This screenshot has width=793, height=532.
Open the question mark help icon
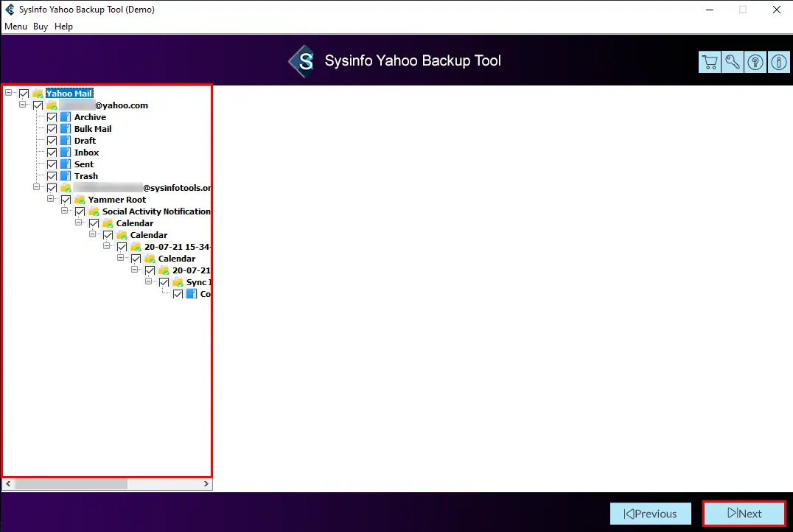coord(755,62)
